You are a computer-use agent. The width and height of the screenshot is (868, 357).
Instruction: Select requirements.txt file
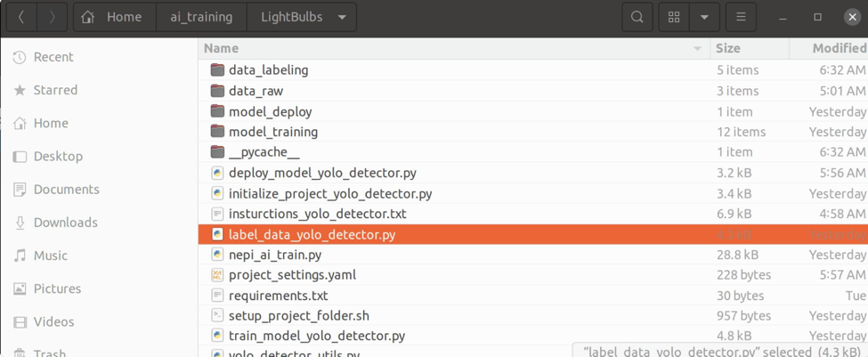coord(278,296)
